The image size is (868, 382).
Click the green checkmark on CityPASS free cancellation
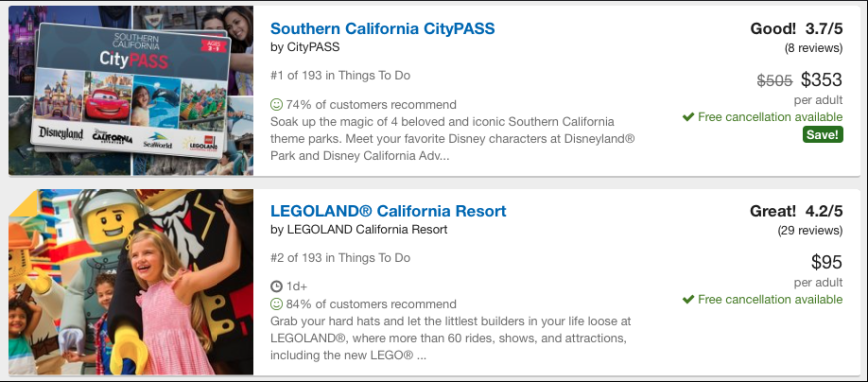[688, 117]
